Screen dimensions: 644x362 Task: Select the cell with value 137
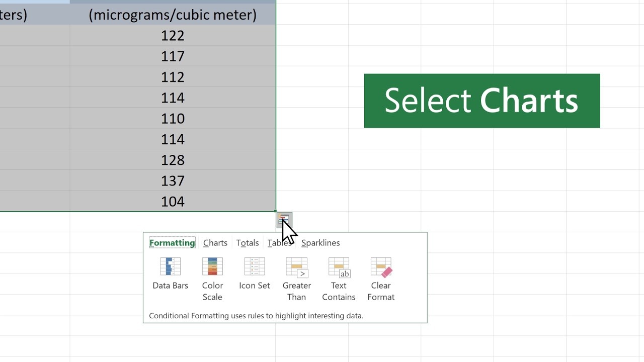pyautogui.click(x=173, y=180)
